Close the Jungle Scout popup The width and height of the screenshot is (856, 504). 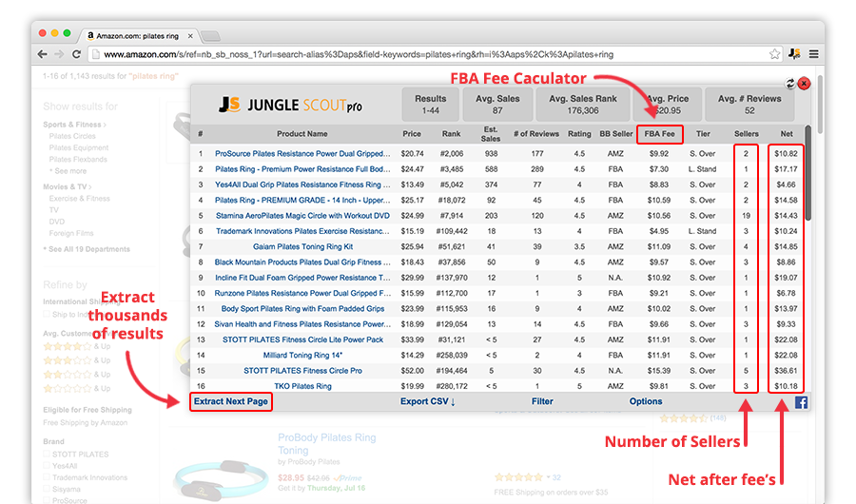point(804,83)
